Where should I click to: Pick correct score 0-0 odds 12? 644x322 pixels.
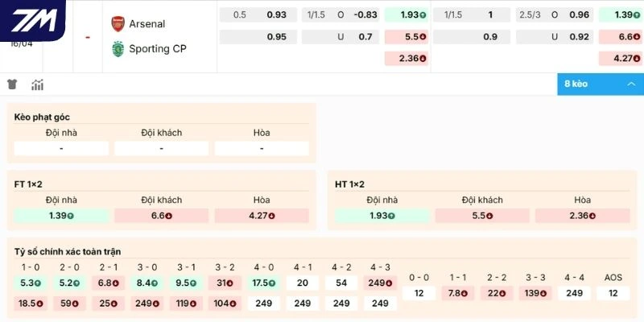point(419,293)
